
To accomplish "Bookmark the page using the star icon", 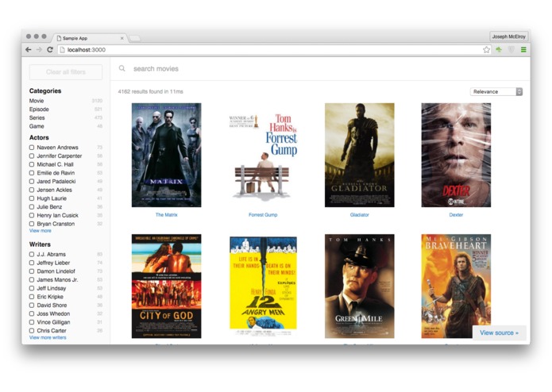I will point(487,49).
